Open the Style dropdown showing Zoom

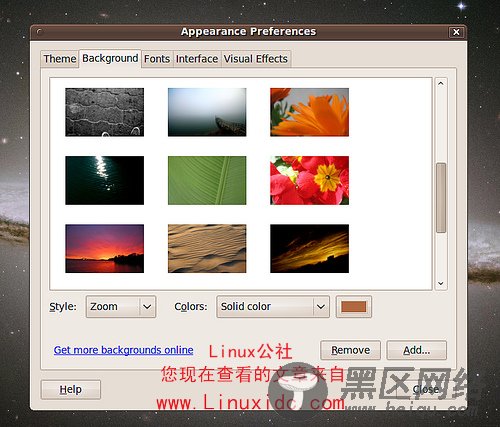(121, 306)
